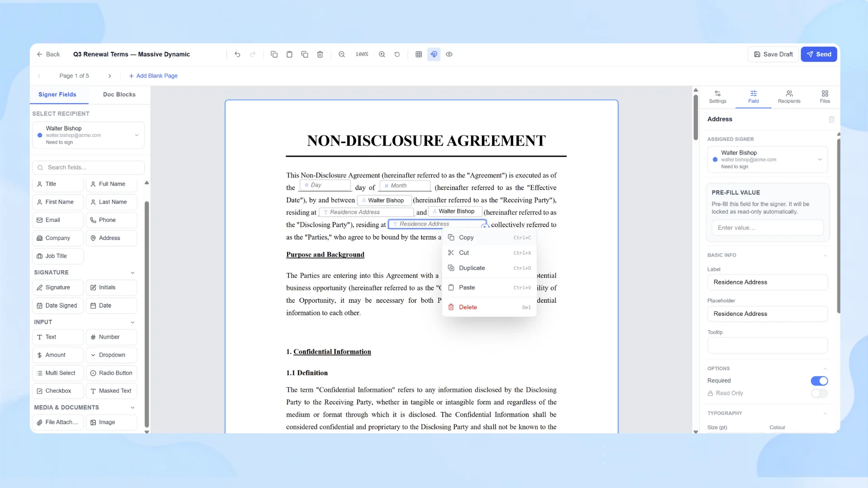Click the Add Blank Page link
Viewport: 868px width, 488px height.
[153, 76]
